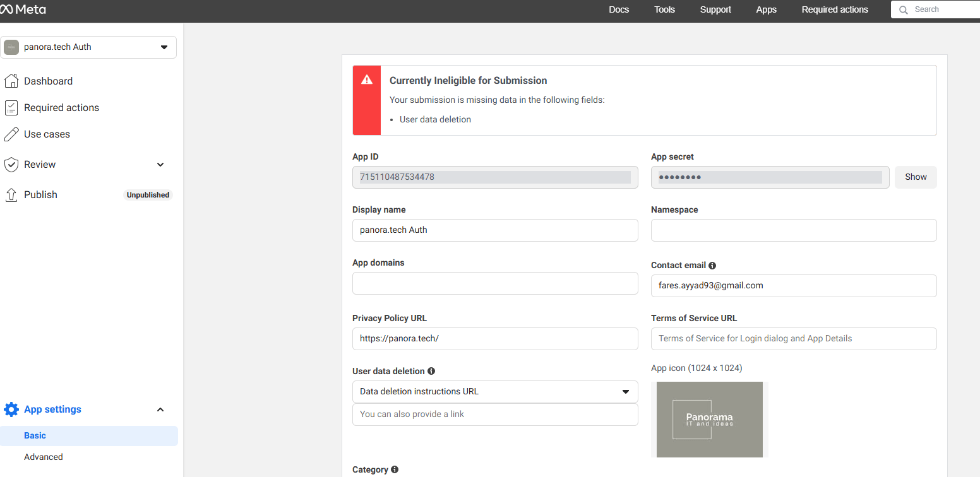Click the Meta logo
Viewport: 980px width, 477px height.
click(23, 9)
